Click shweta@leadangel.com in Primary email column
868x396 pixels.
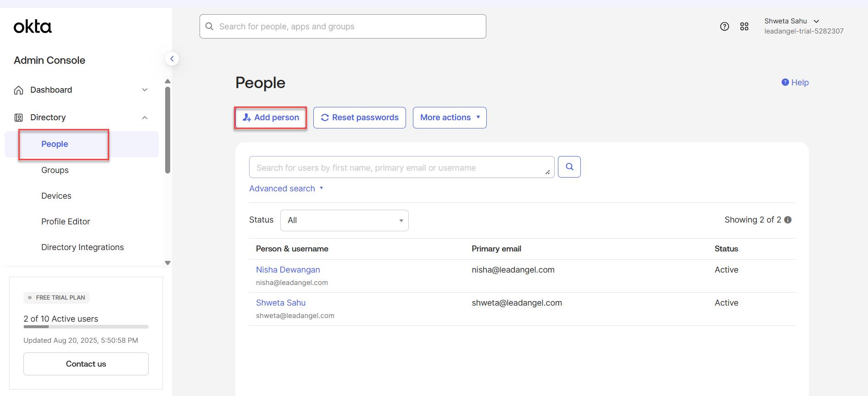(517, 303)
